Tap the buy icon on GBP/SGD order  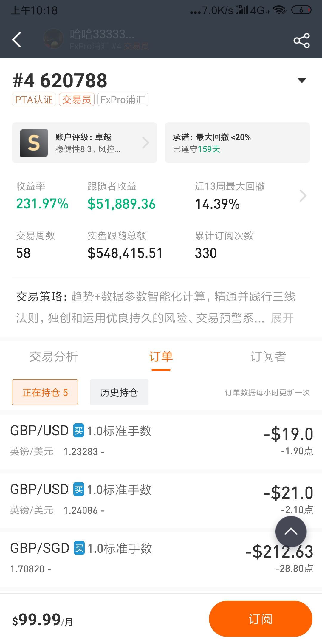[79, 548]
